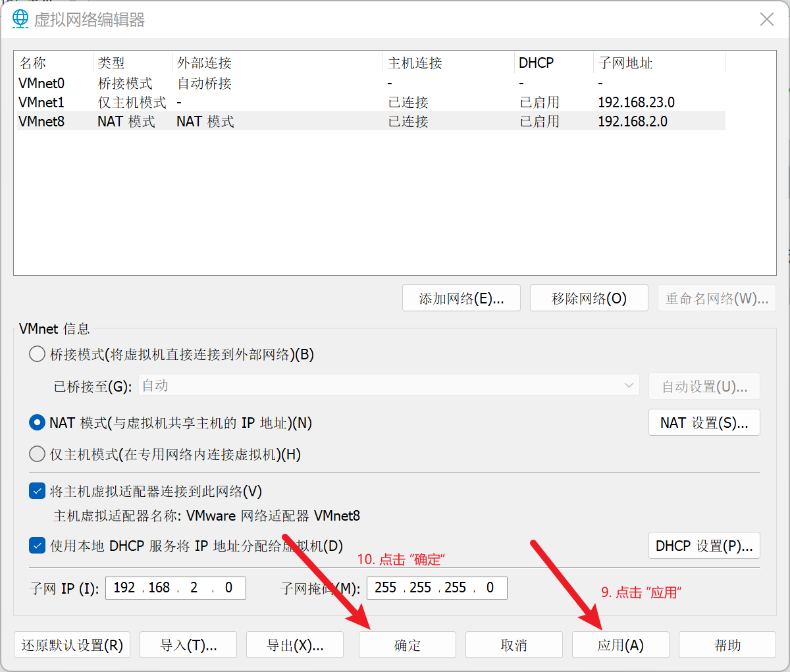Click 应用(A) button
The image size is (790, 672).
tap(621, 645)
